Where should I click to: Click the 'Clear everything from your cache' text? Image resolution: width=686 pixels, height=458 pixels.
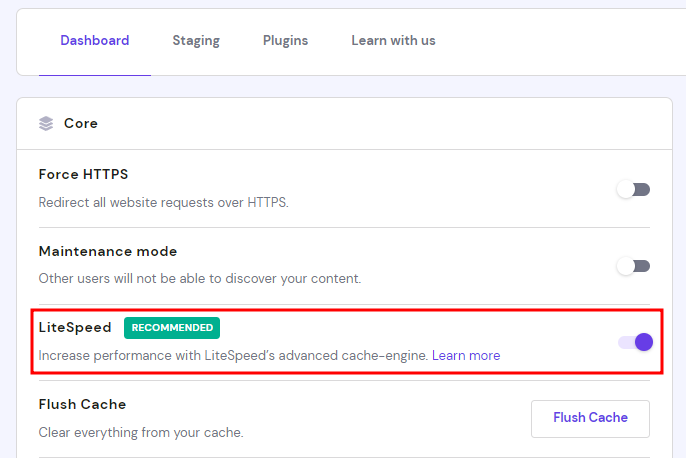141,433
